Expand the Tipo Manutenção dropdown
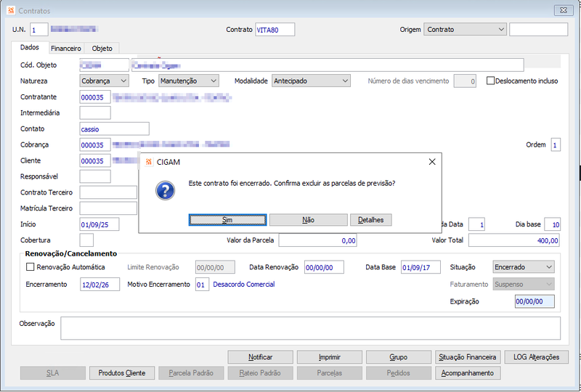 pyautogui.click(x=189, y=81)
